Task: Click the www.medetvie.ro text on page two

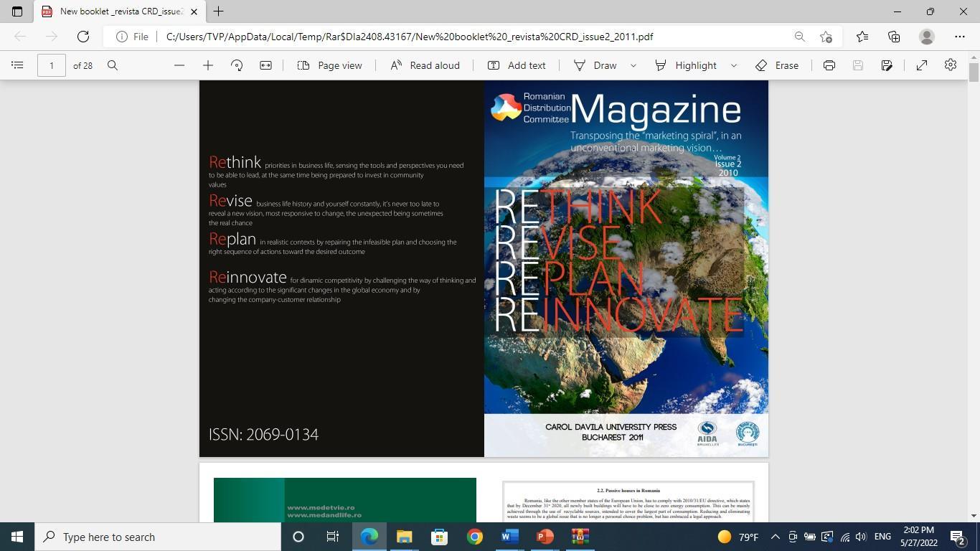Action: click(x=321, y=507)
